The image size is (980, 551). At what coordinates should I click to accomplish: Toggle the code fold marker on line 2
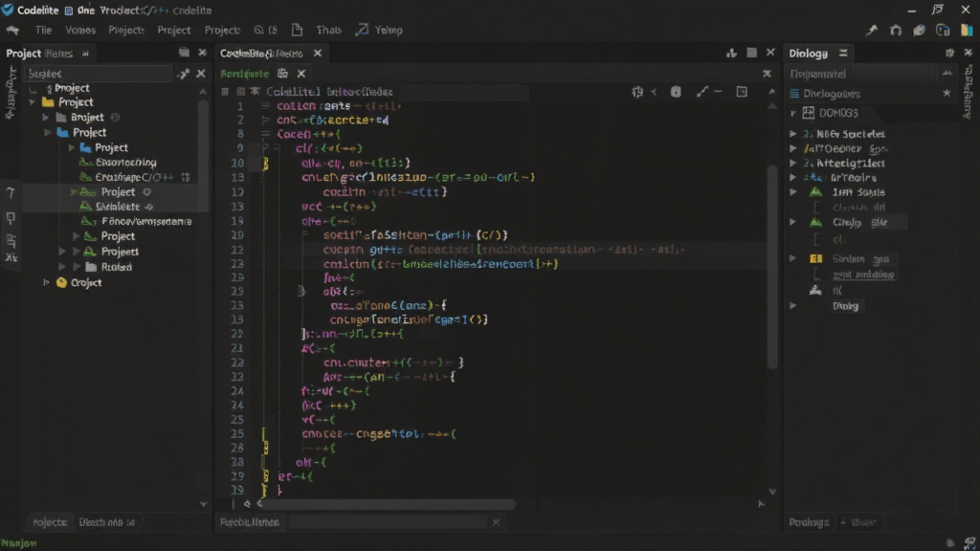[x=266, y=120]
